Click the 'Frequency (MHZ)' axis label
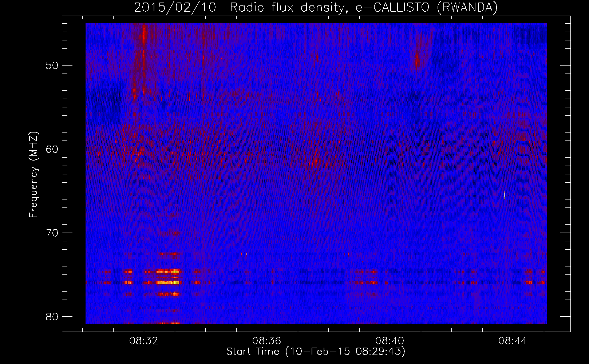Image resolution: width=589 pixels, height=364 pixels. pos(33,175)
